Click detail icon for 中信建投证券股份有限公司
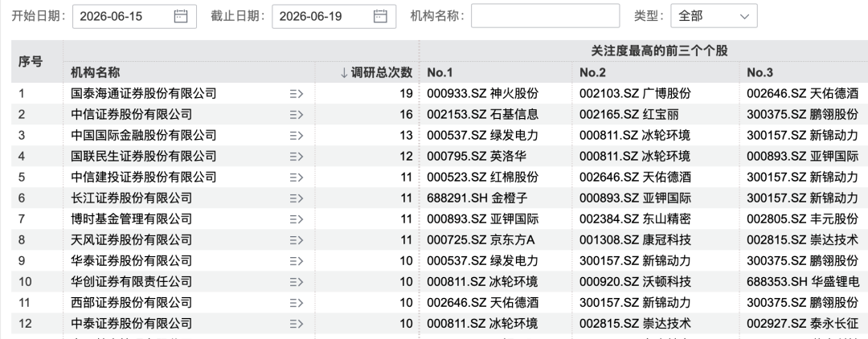Image resolution: width=868 pixels, height=339 pixels. point(297,178)
